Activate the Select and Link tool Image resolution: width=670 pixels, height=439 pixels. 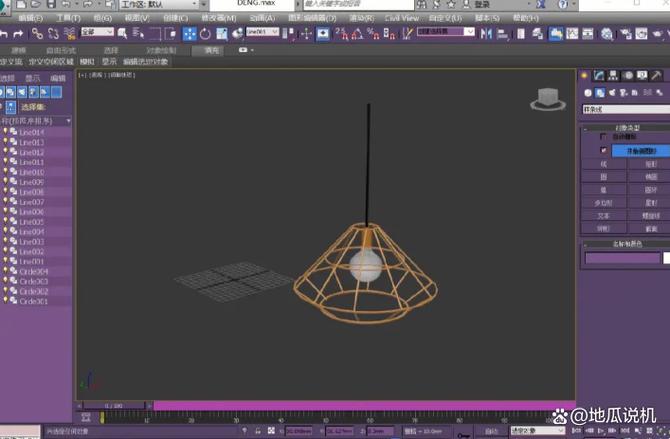tap(37, 33)
